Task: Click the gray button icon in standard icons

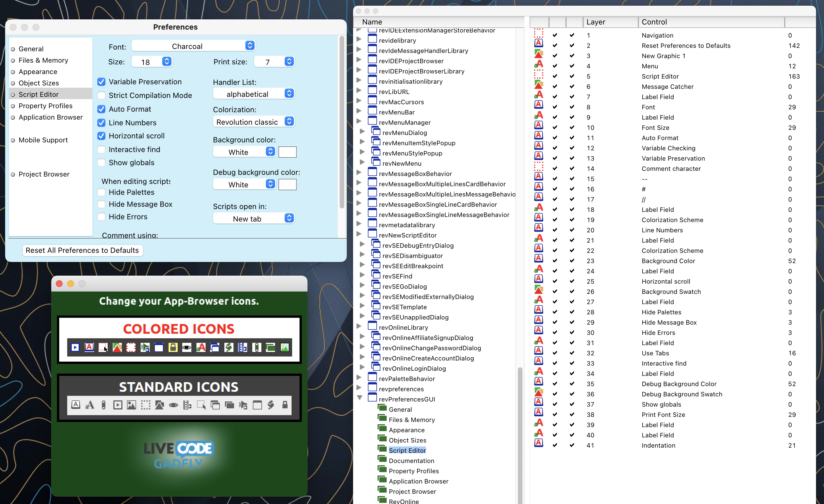Action: coord(76,405)
